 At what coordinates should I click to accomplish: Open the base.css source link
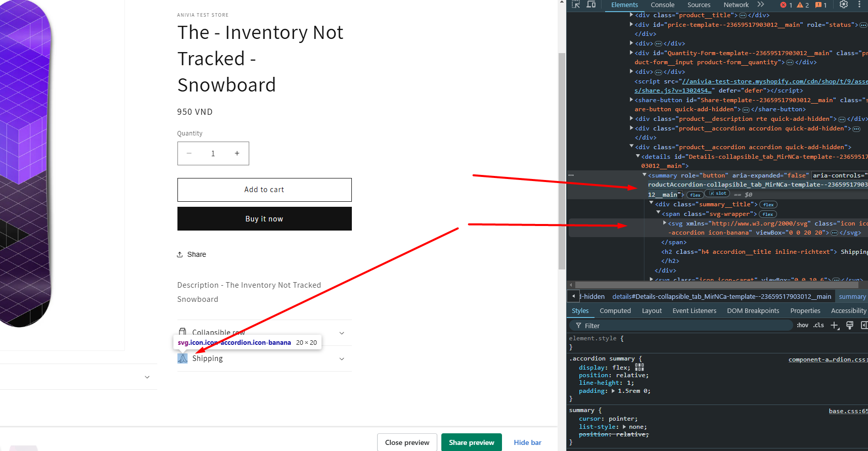848,411
